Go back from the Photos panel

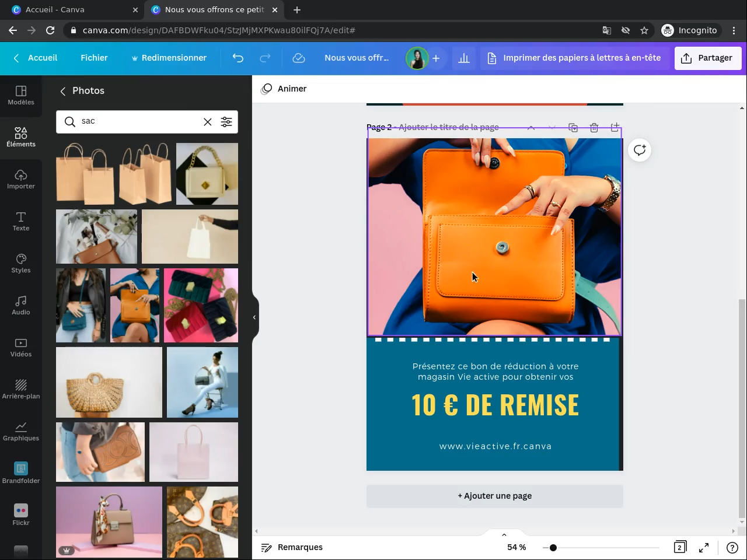[x=62, y=91]
